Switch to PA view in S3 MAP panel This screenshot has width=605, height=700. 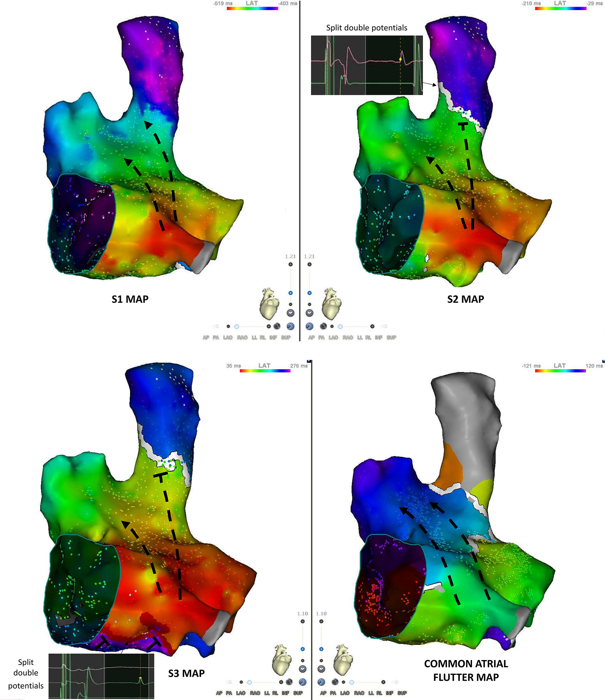coord(229,693)
